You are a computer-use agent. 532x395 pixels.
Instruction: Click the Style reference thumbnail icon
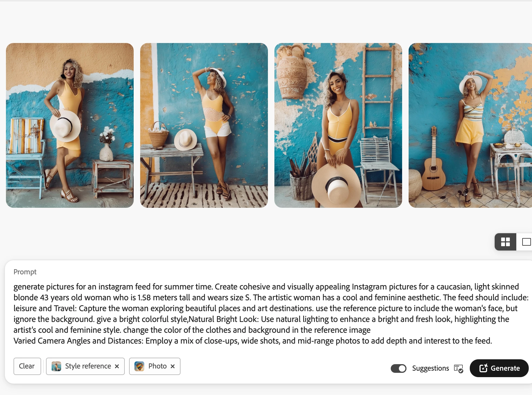coord(56,366)
